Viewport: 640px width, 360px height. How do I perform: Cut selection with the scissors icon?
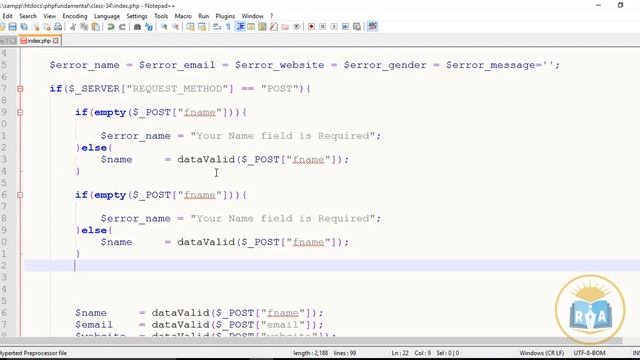point(73,27)
